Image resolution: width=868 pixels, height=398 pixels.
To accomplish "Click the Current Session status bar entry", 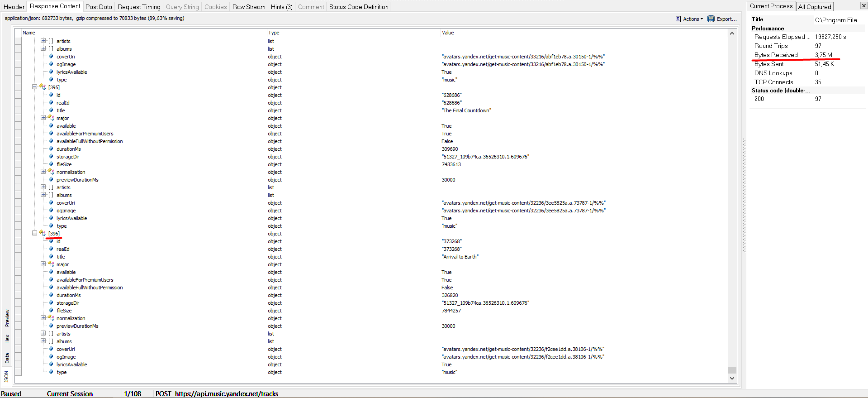I will click(x=70, y=394).
